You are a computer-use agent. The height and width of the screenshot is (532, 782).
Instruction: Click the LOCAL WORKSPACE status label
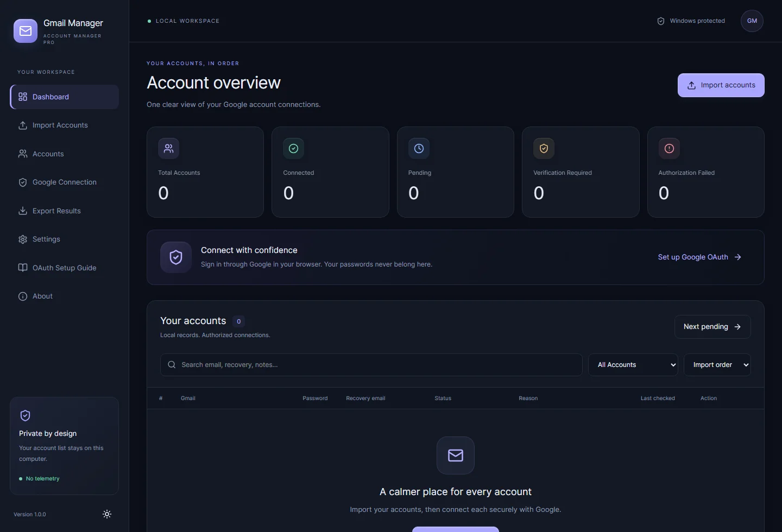pyautogui.click(x=187, y=21)
